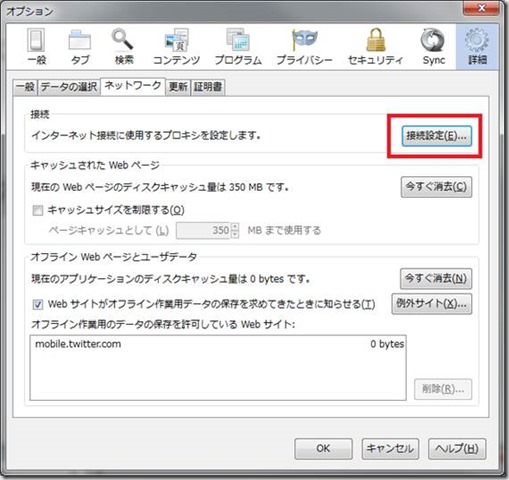Enable キャッシュサイズを制限する checkbox
The width and height of the screenshot is (509, 480).
[38, 210]
